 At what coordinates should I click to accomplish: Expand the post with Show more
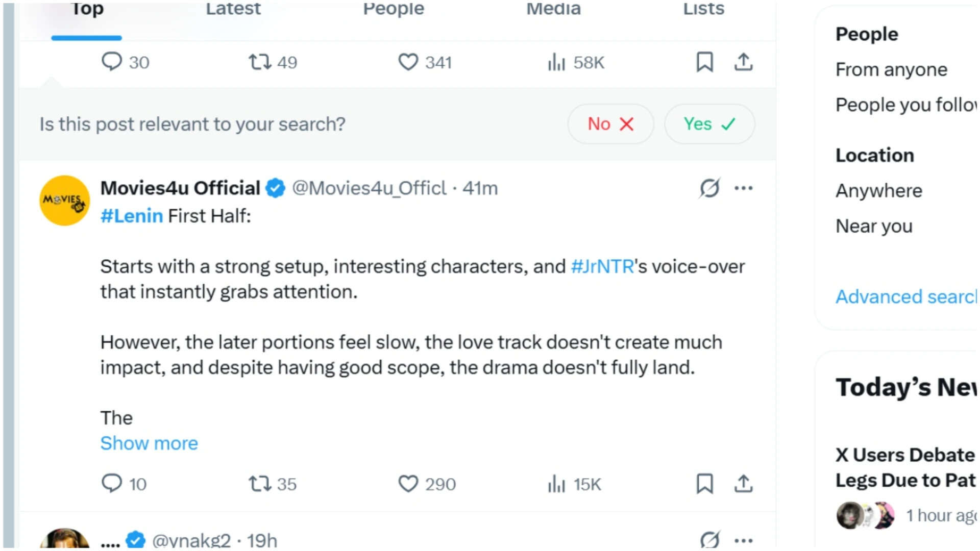pyautogui.click(x=149, y=443)
